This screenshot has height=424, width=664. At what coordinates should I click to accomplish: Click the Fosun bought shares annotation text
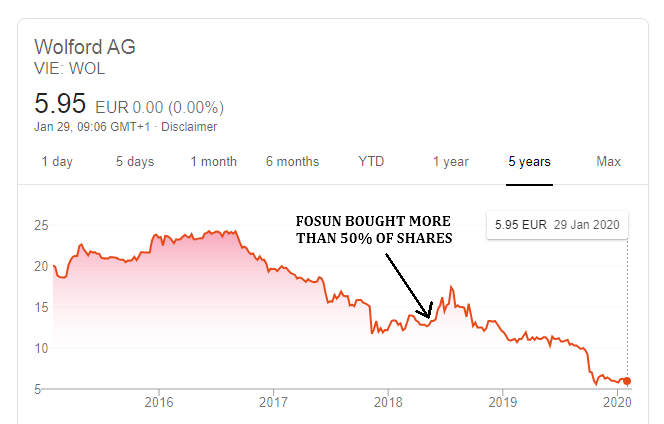372,229
